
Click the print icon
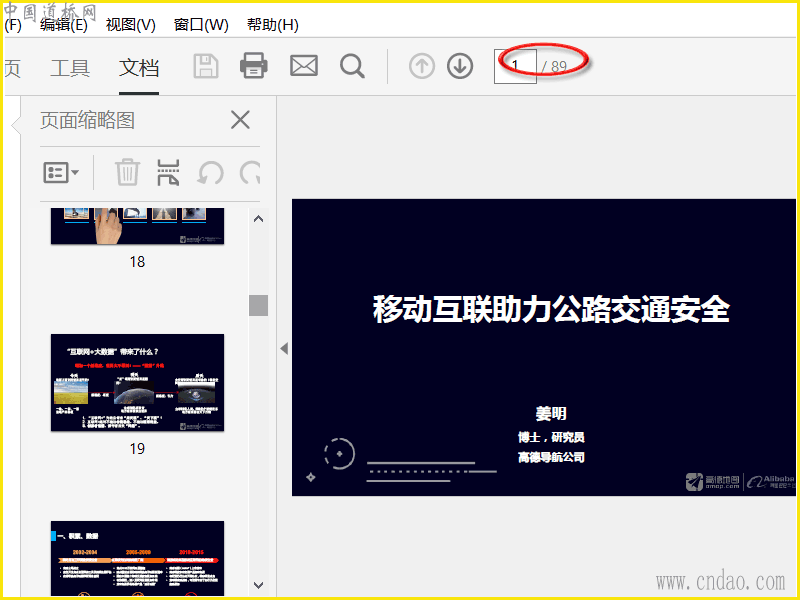click(x=254, y=66)
